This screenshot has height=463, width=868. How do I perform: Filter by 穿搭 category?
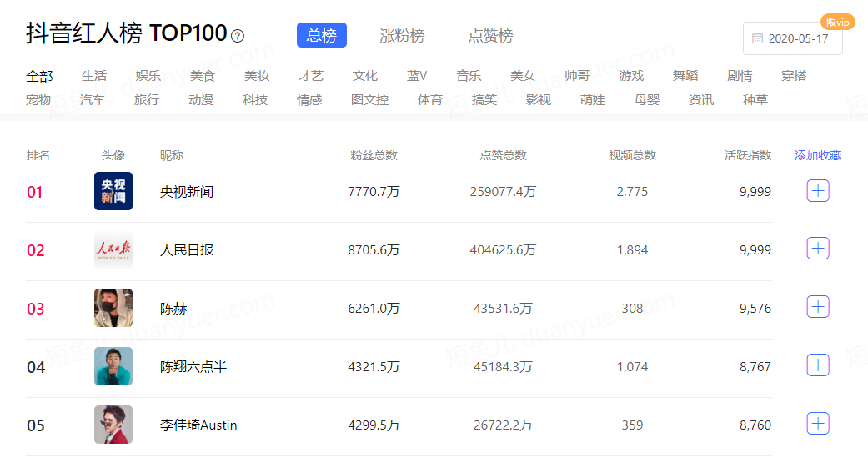[x=794, y=76]
